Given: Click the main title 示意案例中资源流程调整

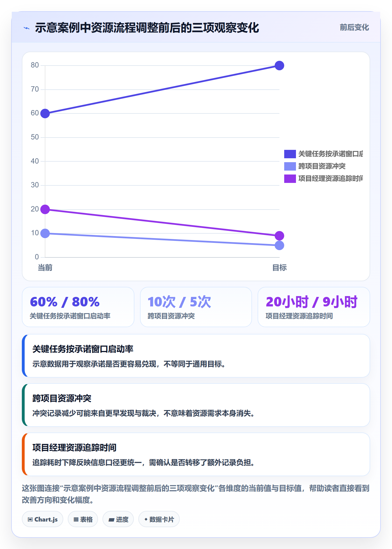Looking at the screenshot, I should [x=147, y=28].
